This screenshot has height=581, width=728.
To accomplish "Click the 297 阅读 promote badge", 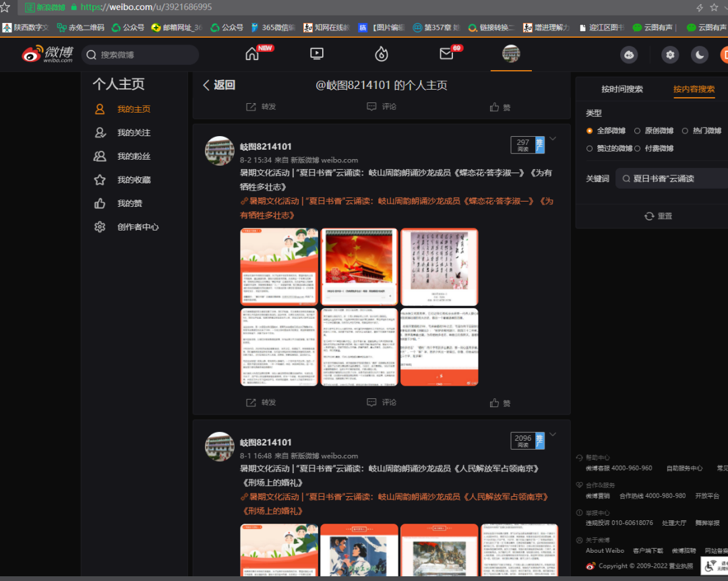I will [527, 145].
